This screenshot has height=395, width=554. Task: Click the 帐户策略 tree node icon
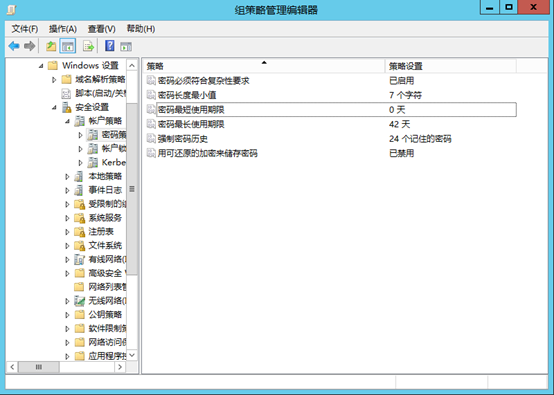pyautogui.click(x=79, y=121)
